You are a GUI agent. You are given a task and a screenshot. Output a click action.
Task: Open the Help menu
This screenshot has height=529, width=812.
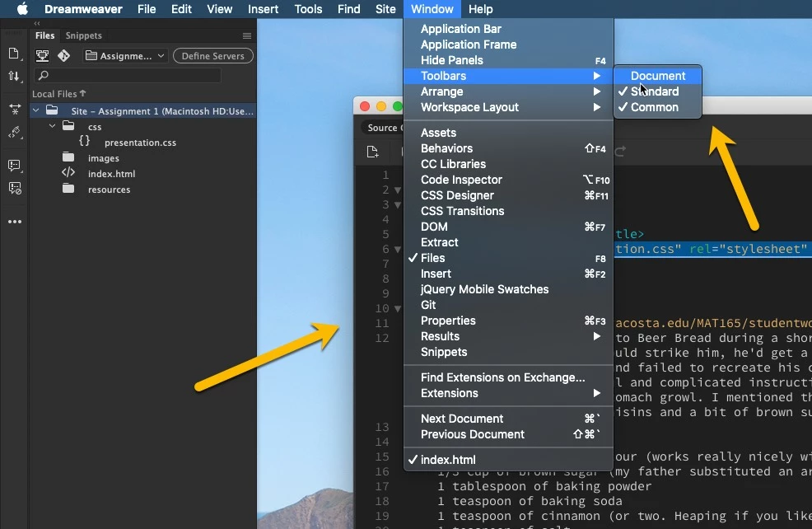(481, 9)
